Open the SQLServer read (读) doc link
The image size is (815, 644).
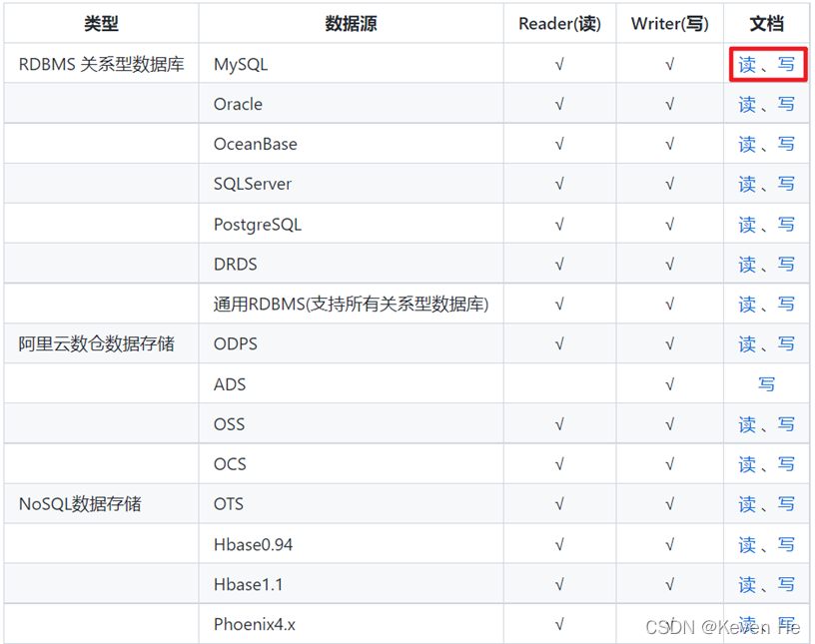pos(747,184)
